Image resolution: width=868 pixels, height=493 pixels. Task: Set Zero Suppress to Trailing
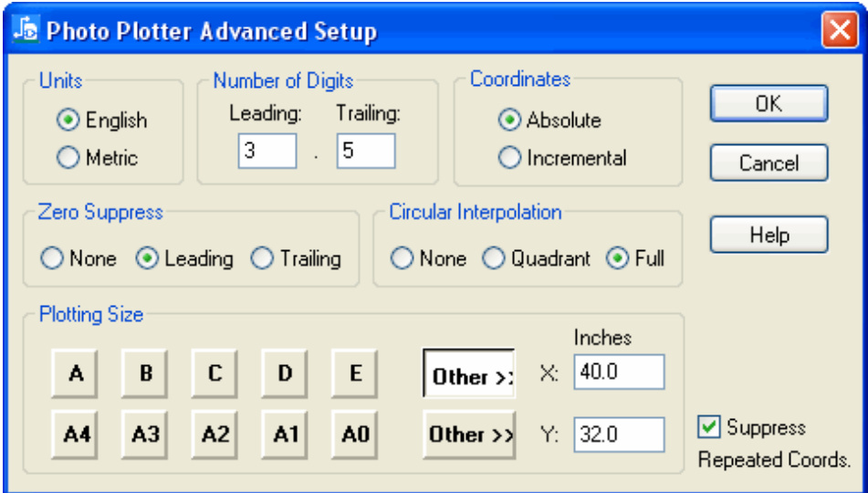(x=262, y=259)
